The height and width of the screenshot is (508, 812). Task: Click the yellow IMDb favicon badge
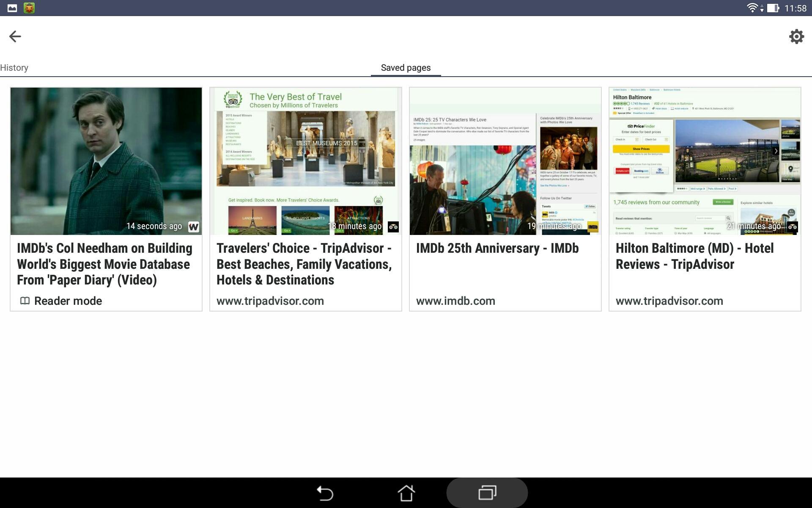tap(593, 227)
